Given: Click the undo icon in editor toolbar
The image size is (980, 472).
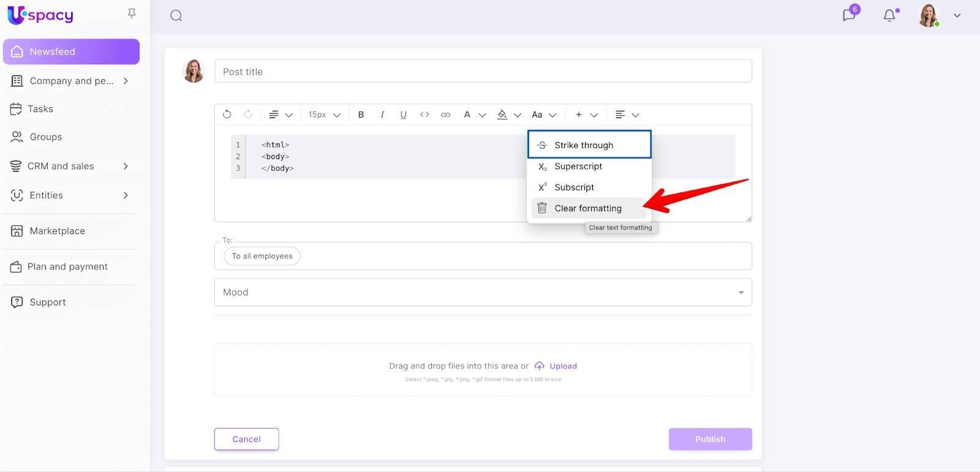Looking at the screenshot, I should (x=227, y=114).
